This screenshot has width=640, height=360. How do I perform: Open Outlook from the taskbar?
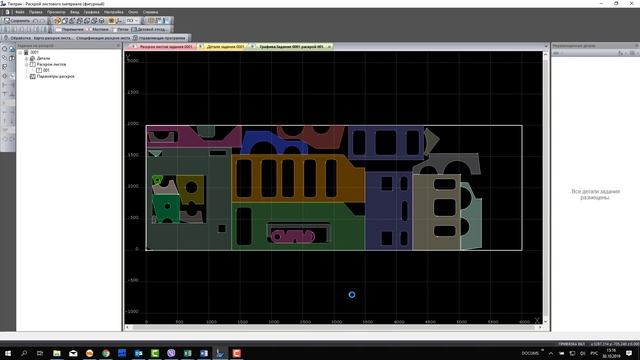tap(138, 353)
